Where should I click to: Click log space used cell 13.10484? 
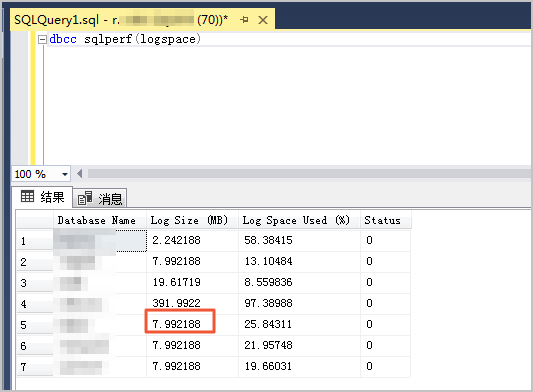click(x=299, y=261)
